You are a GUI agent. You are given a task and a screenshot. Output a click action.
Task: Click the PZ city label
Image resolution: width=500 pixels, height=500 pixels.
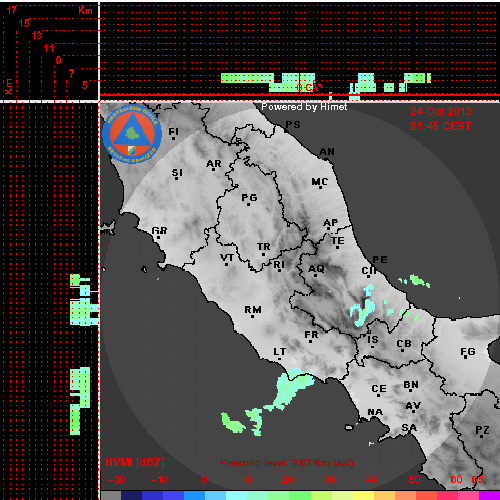click(x=482, y=430)
